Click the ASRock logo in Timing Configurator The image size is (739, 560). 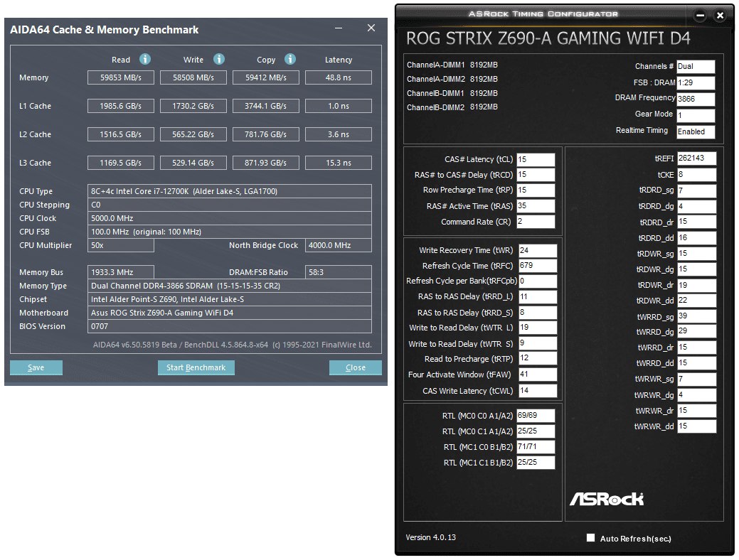coord(607,499)
